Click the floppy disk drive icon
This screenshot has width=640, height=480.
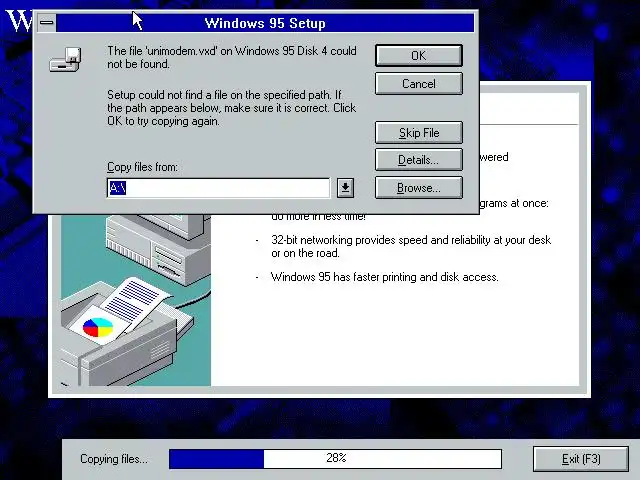click(65, 60)
